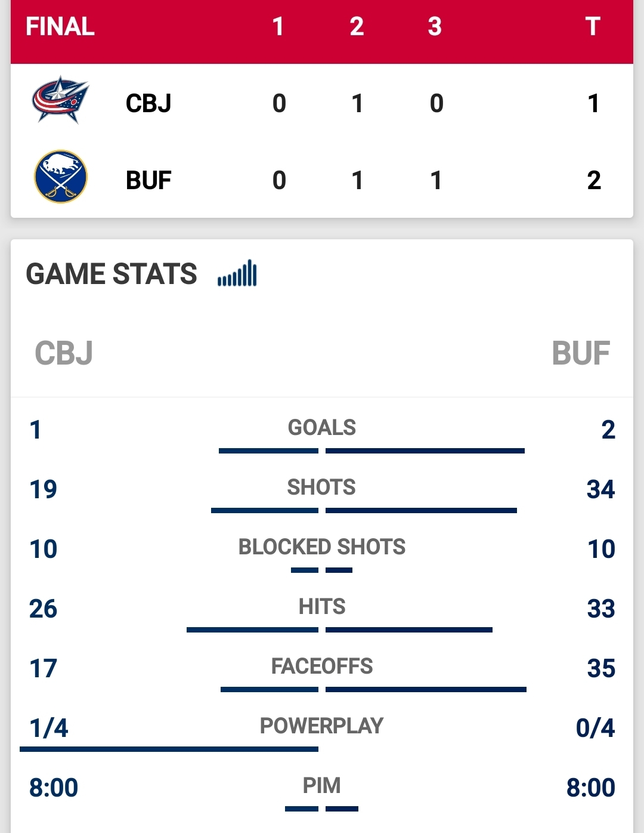
Task: Tap the GOALS stat label
Action: coord(322,428)
